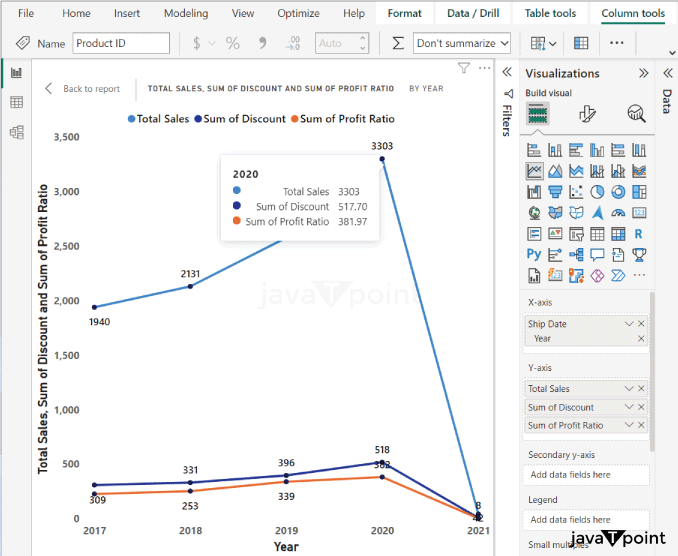Click the filter funnel icon above chart
Image resolution: width=678 pixels, height=556 pixels.
tap(464, 68)
